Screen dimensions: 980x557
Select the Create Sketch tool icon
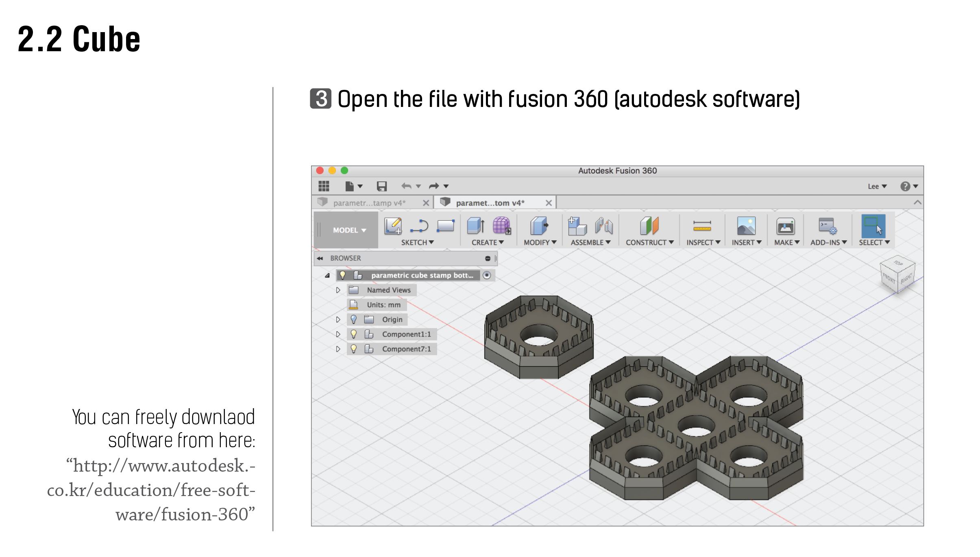(x=393, y=226)
